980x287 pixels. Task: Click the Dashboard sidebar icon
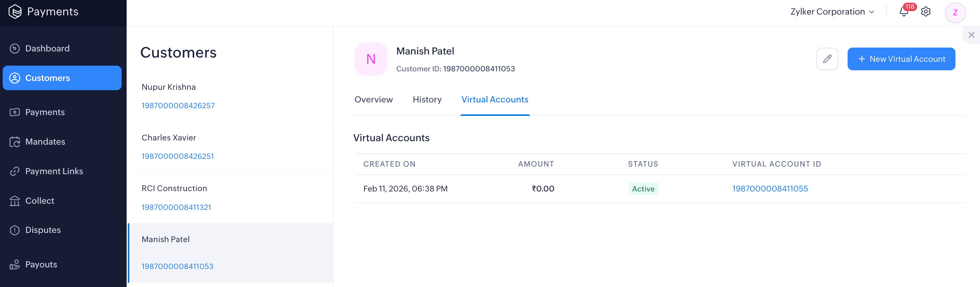[x=15, y=49]
